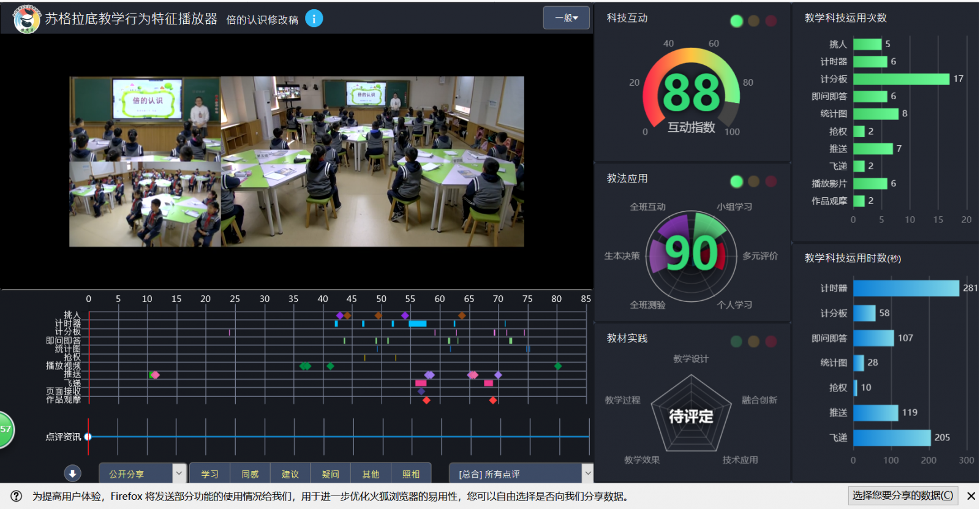
Task: Click the round download arrow icon
Action: point(72,473)
